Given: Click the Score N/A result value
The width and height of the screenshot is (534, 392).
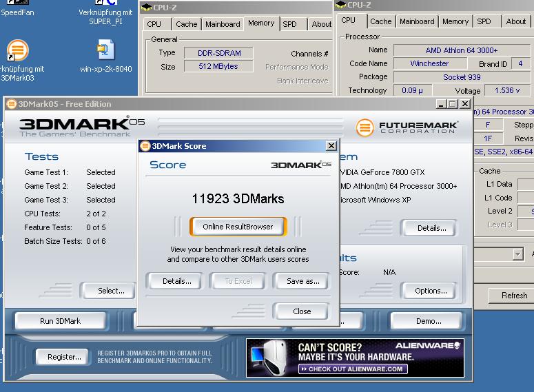Looking at the screenshot, I should pyautogui.click(x=389, y=272).
